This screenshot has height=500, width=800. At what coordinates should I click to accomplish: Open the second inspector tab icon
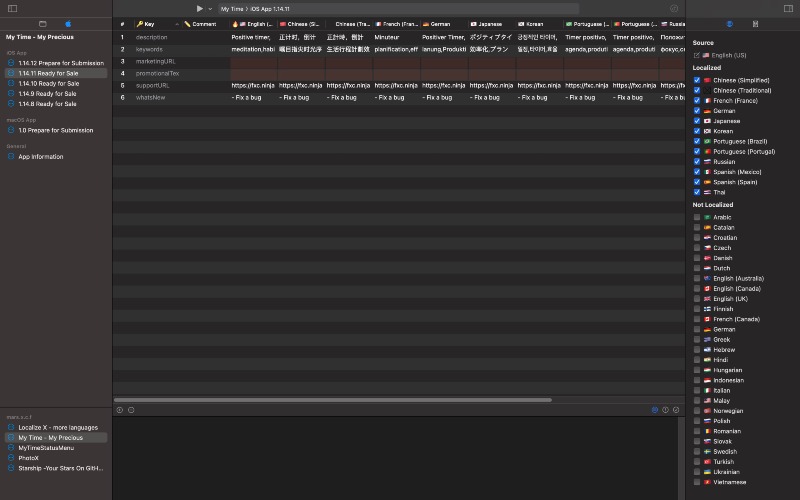(x=755, y=24)
